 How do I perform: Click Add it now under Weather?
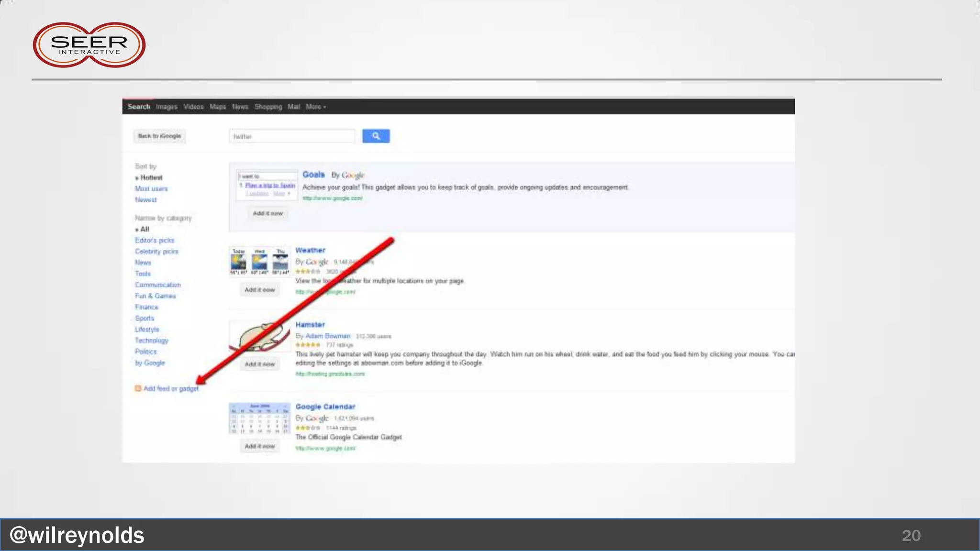click(x=259, y=290)
